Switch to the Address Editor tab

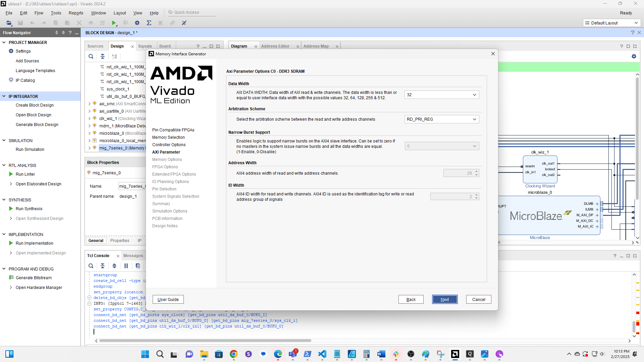[x=275, y=46]
